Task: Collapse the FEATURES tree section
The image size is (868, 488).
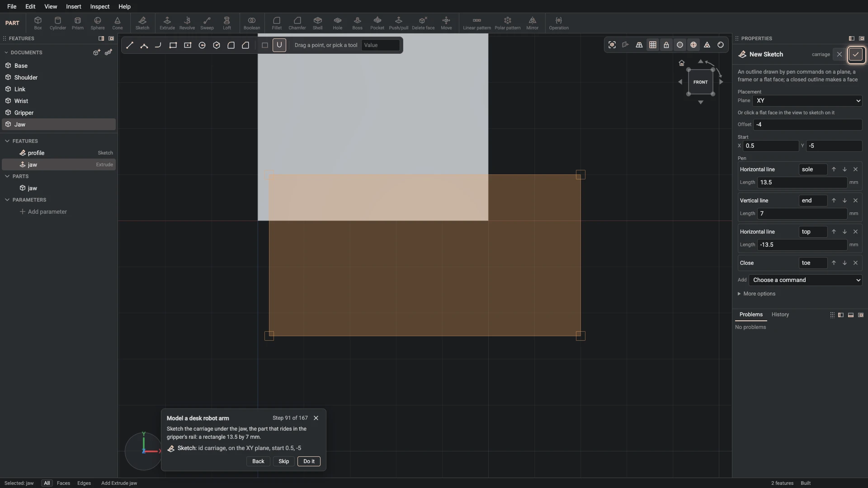Action: click(7, 141)
